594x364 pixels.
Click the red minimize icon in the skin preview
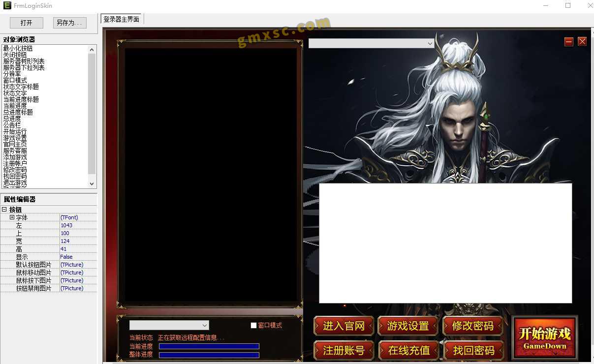pos(569,41)
